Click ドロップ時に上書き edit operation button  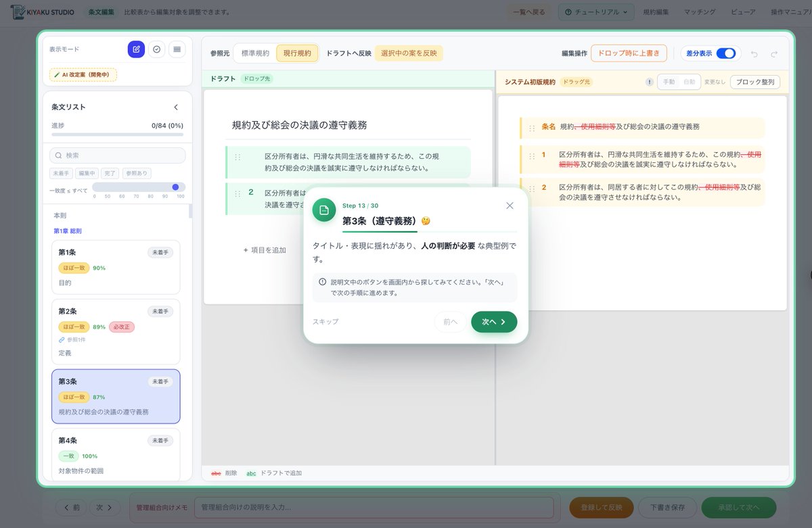pos(629,53)
